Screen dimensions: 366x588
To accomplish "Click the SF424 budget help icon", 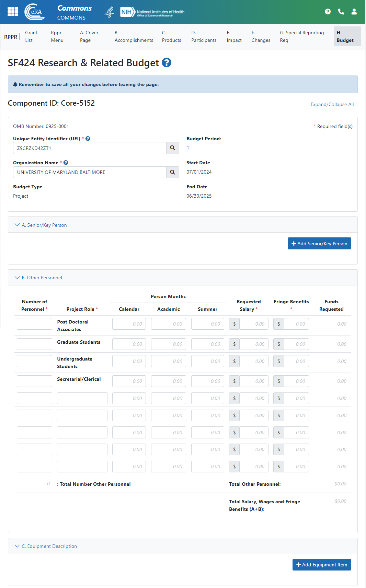I will click(167, 63).
